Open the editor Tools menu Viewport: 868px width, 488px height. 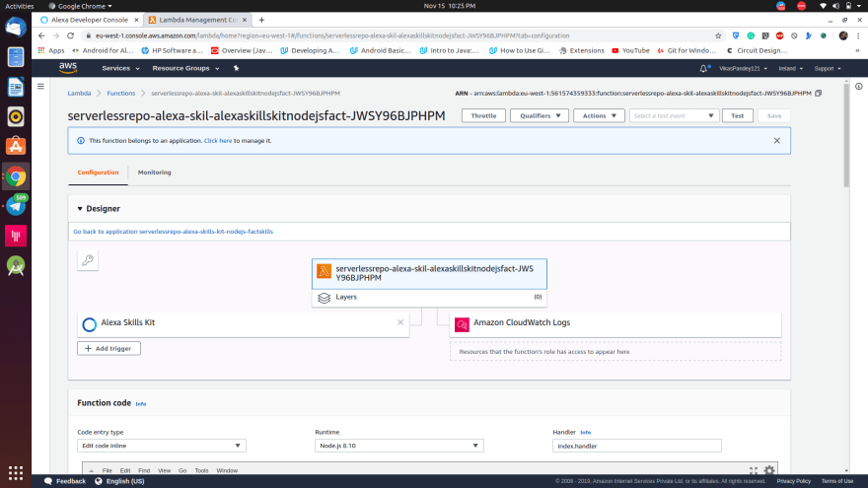tap(201, 471)
